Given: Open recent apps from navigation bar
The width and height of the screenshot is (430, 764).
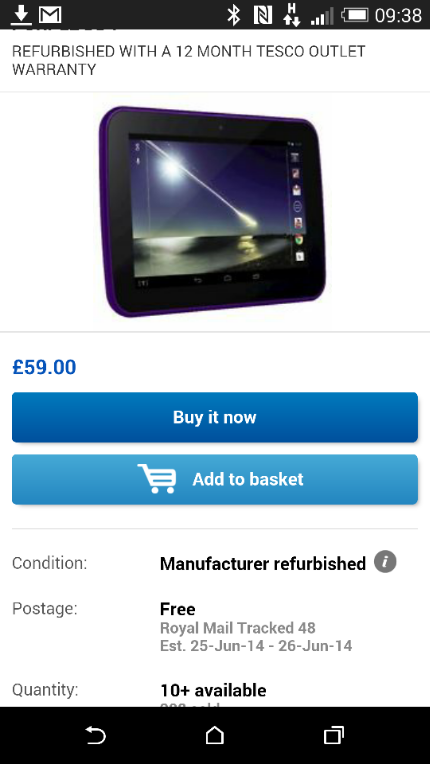Looking at the screenshot, I should coord(334,735).
